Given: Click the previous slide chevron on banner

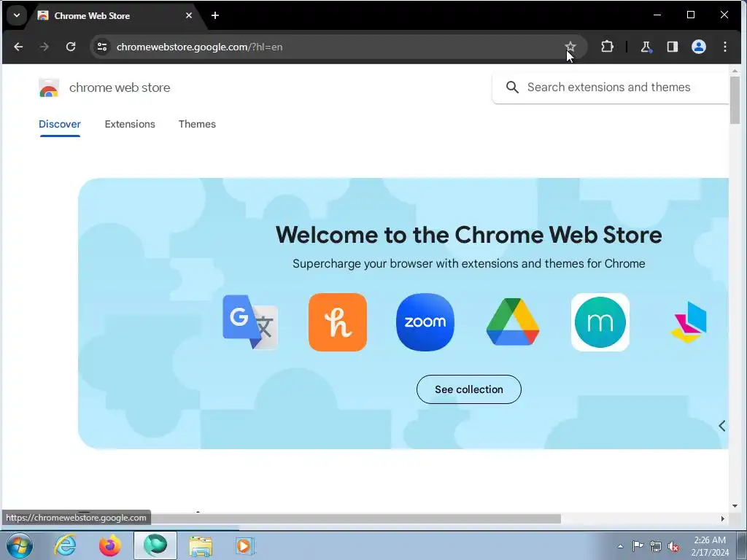Looking at the screenshot, I should tap(721, 426).
